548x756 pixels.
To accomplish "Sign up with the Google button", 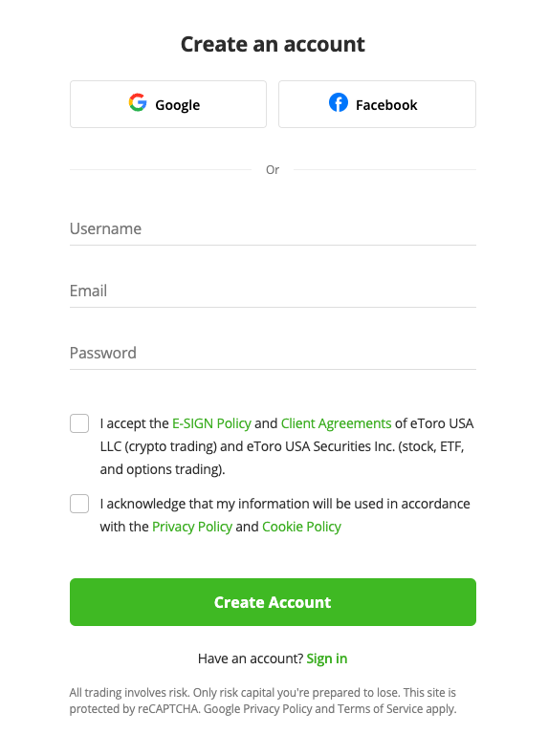I will tap(168, 104).
